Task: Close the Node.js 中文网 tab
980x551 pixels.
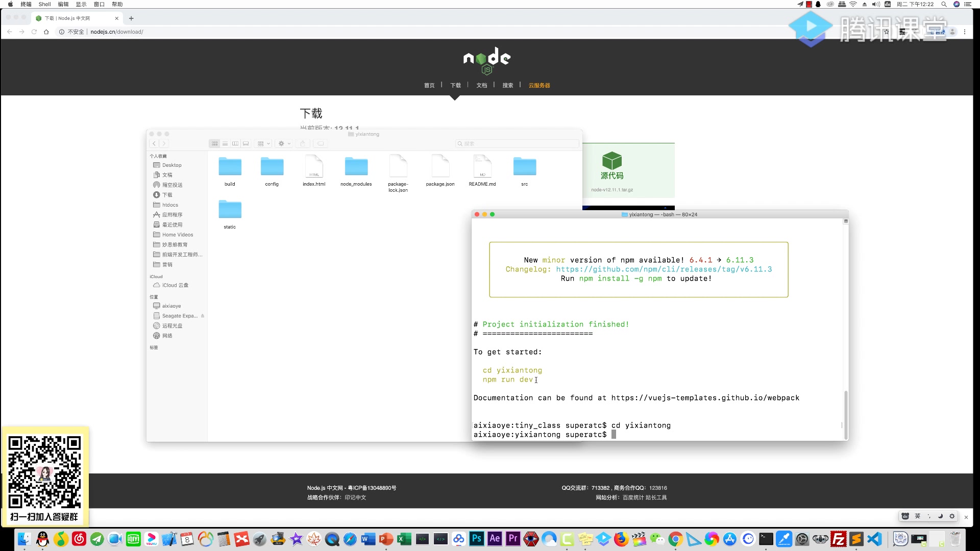Action: coord(117,18)
